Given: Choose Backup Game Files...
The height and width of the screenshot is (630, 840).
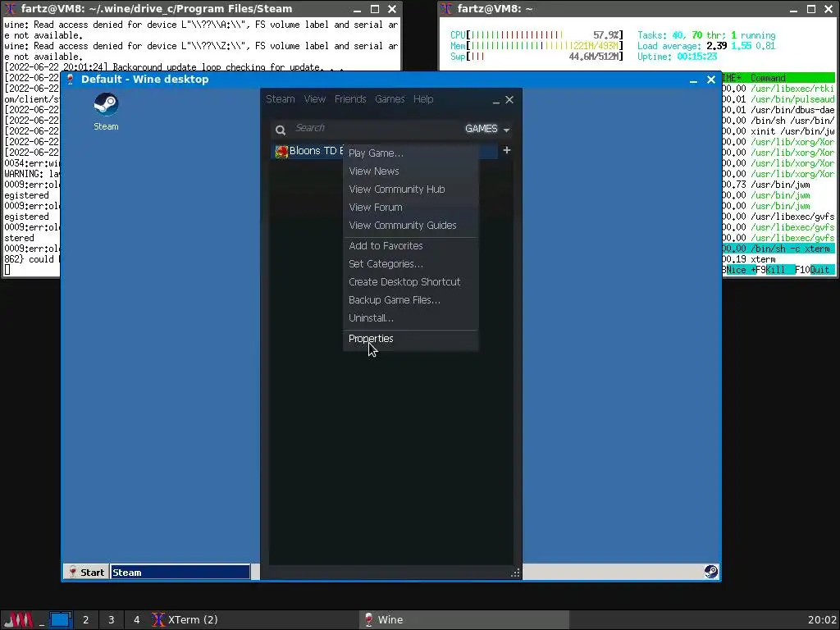Looking at the screenshot, I should (410, 300).
